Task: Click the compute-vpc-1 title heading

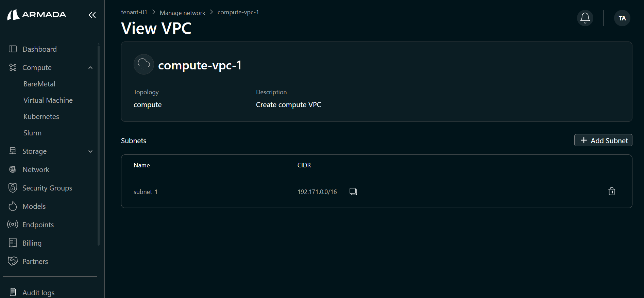Action: point(200,65)
